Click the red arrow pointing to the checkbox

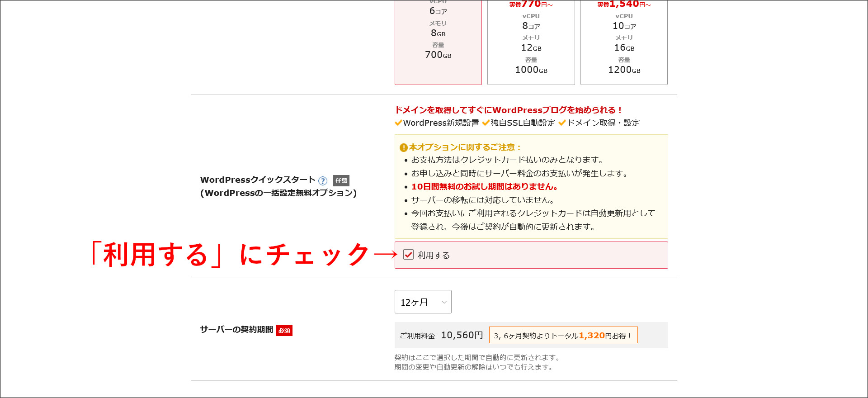[385, 255]
